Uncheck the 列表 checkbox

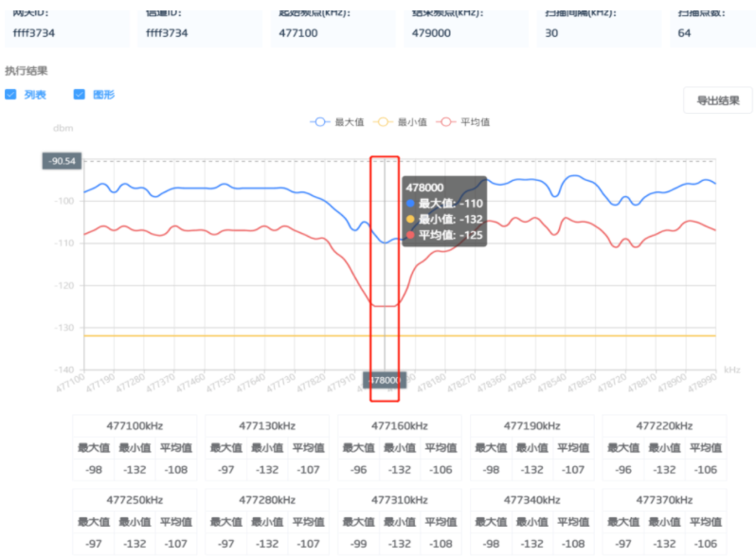10,95
